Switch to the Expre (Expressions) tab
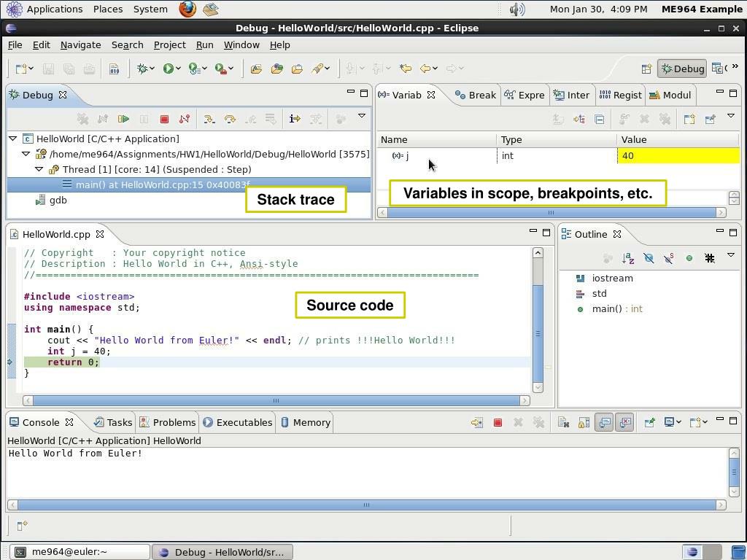747x560 pixels. [x=525, y=96]
